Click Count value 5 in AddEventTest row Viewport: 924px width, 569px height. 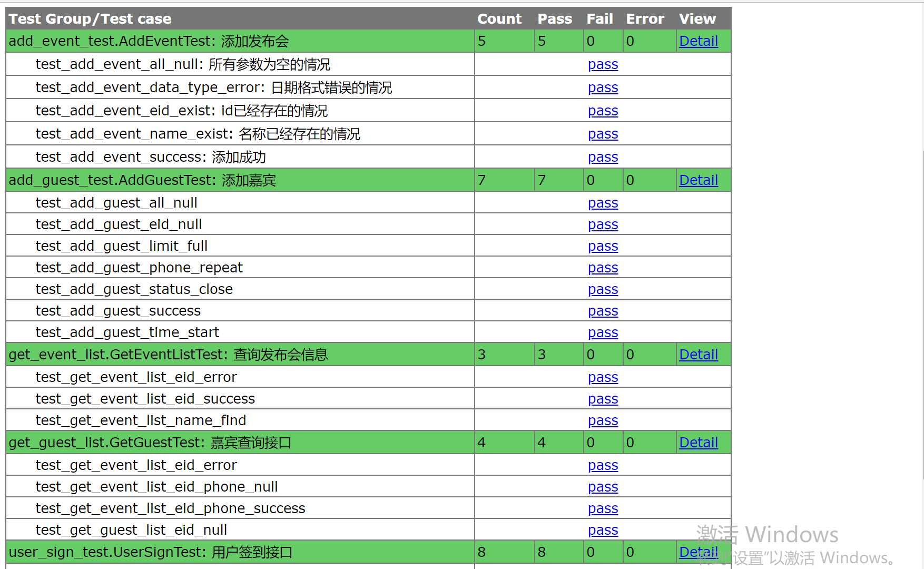point(481,41)
